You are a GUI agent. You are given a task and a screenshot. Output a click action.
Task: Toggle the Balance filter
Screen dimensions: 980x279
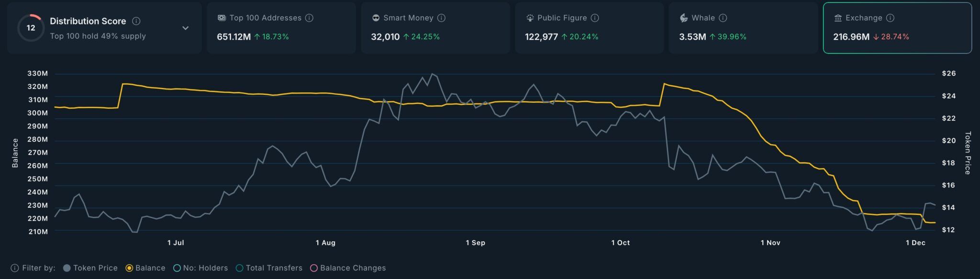click(x=145, y=268)
